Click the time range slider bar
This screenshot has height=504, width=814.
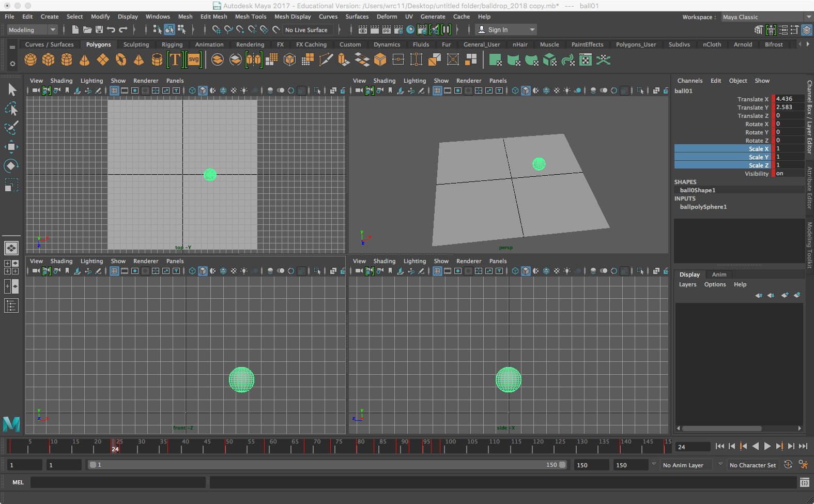327,465
